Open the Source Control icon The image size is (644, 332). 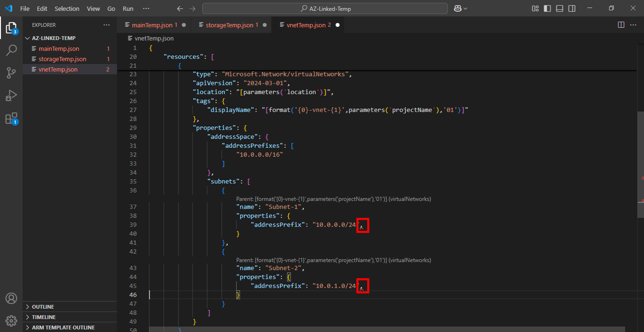click(x=11, y=72)
